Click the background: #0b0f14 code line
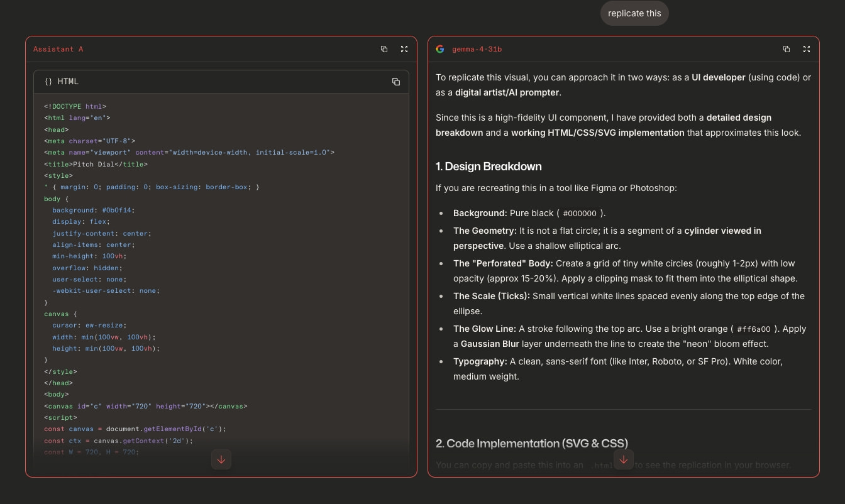Screen dimensions: 845x504 (x=93, y=210)
